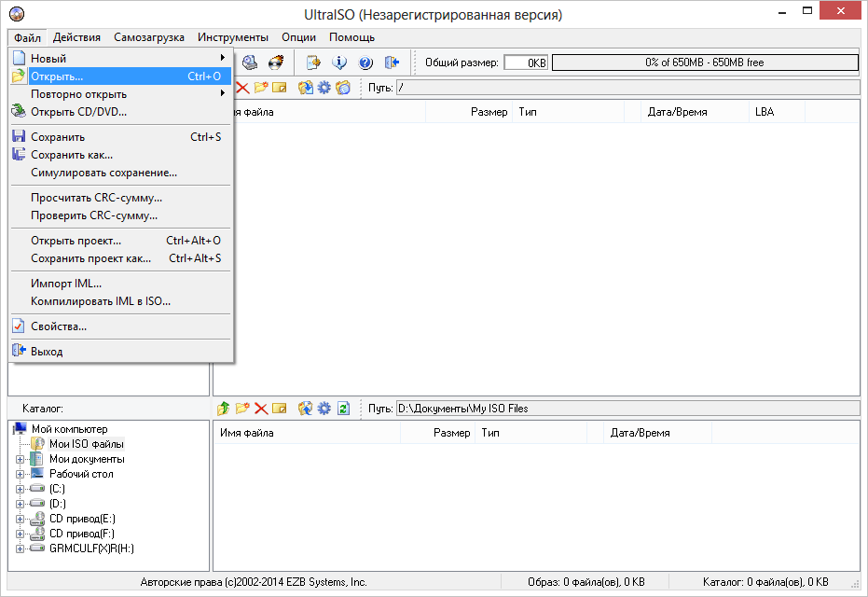Click the catalog path field D:\Документы\My ISO Files
Screen dimensions: 868x597
point(627,409)
